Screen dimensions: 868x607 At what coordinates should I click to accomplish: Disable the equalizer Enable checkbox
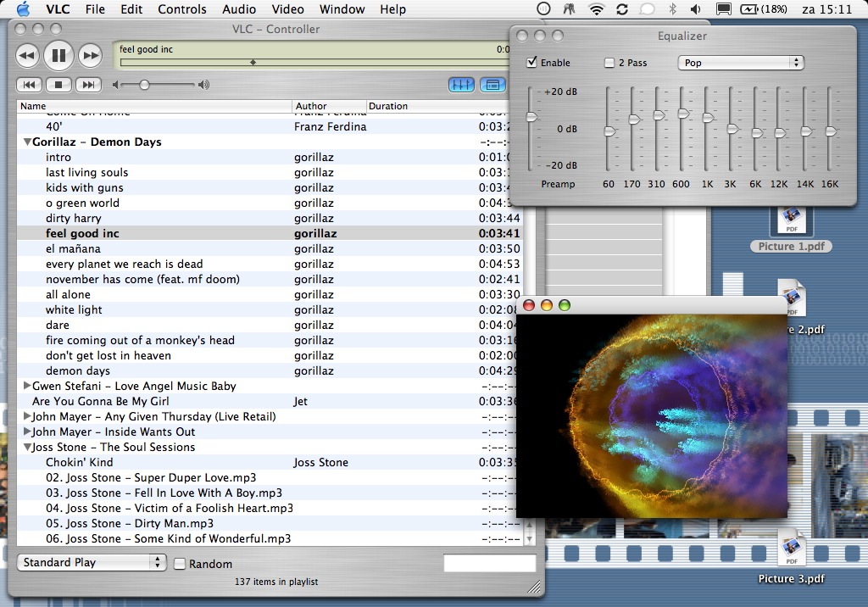click(x=531, y=62)
